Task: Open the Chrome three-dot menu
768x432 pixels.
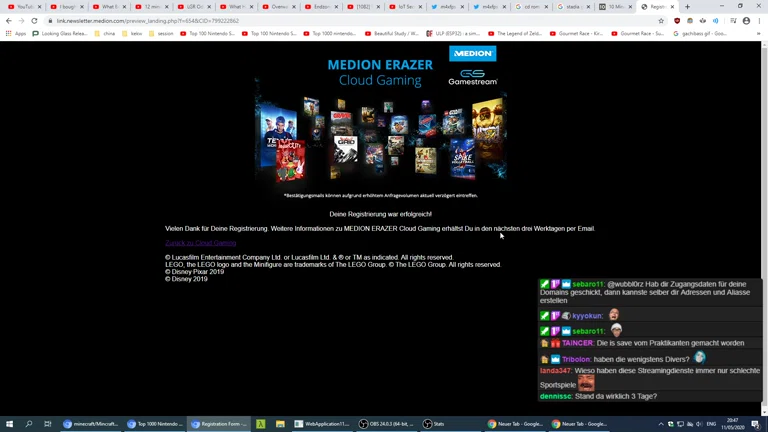Action: coord(760,21)
